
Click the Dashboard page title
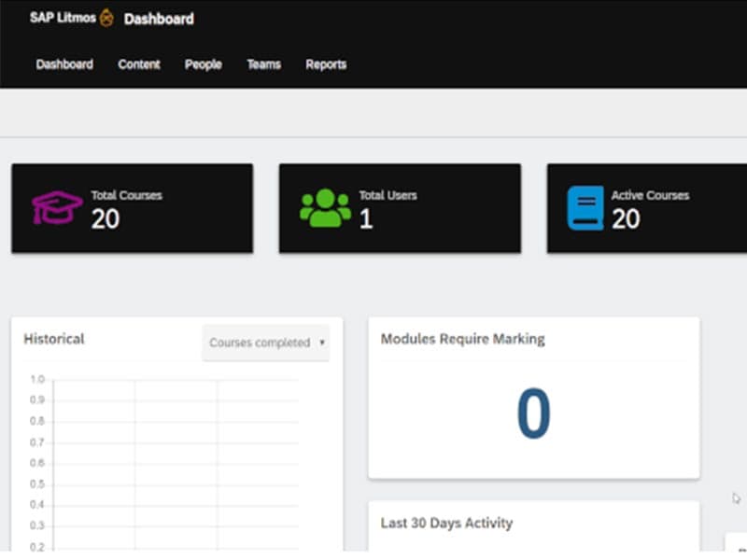coord(159,19)
